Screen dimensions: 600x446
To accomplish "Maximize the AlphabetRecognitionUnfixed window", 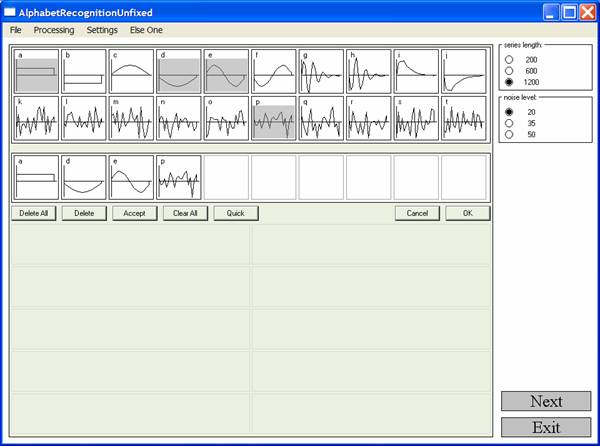I will coord(569,12).
